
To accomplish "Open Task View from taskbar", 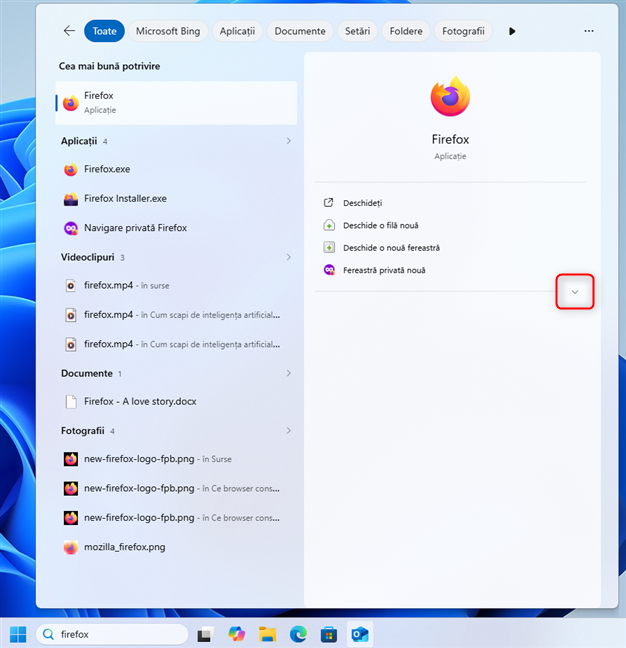I will (x=205, y=634).
